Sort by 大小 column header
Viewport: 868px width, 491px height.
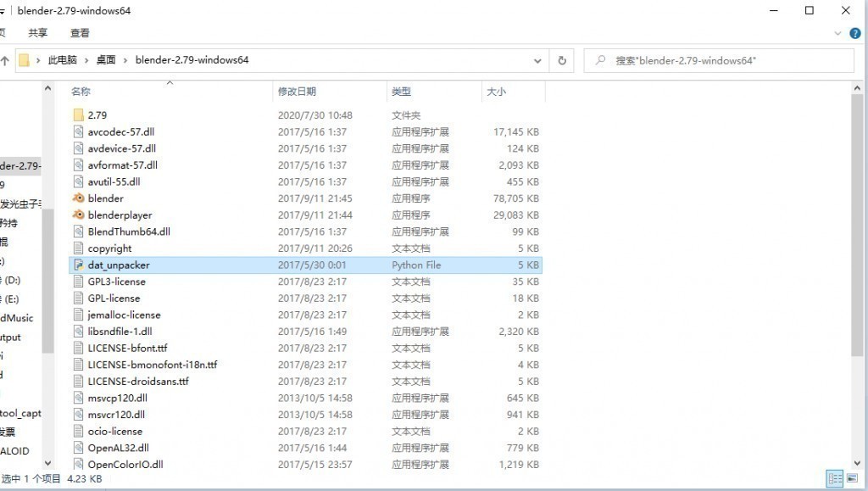point(496,92)
